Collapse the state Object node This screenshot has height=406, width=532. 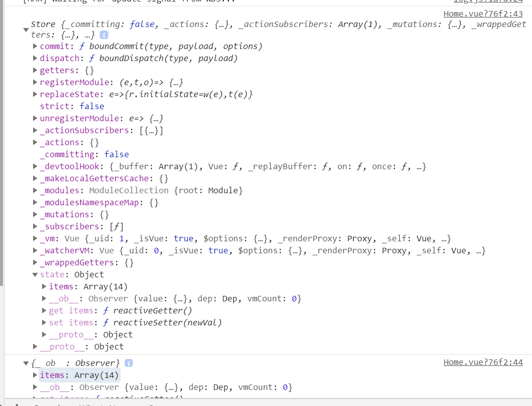[x=35, y=275]
